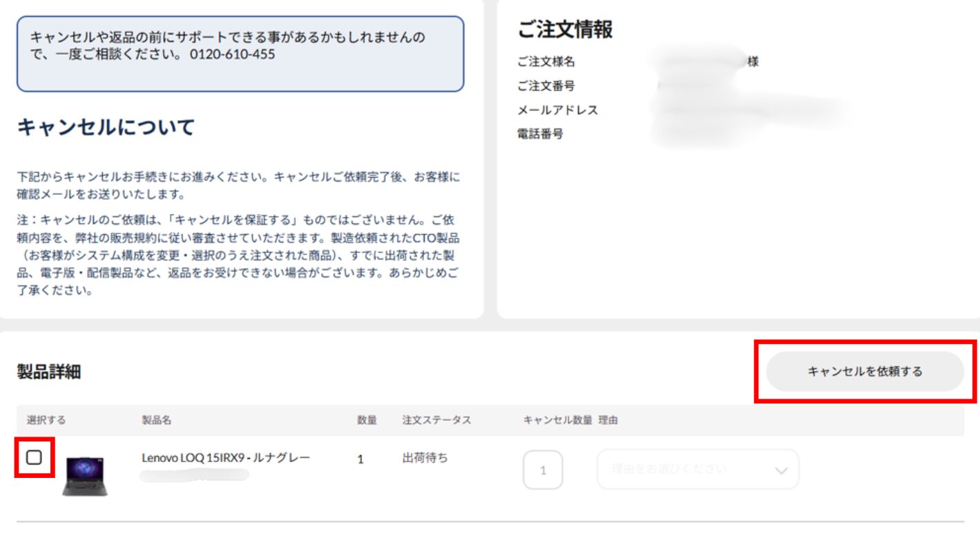
Task: Click the Lenovo LOQ laptop thumbnail image
Action: pos(85,476)
